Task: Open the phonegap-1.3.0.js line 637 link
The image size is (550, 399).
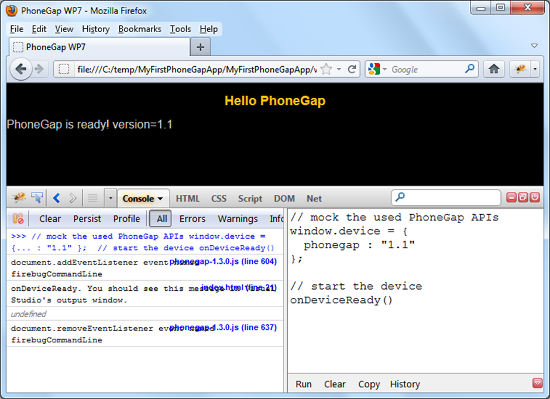Action: 223,327
